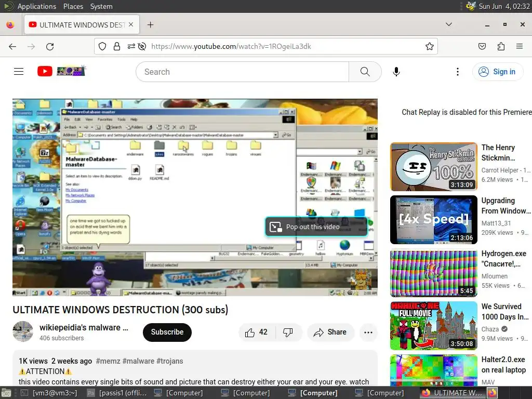Screen dimensions: 532x399
Task: Open the Matt13_31 channel name
Action: click(x=496, y=223)
